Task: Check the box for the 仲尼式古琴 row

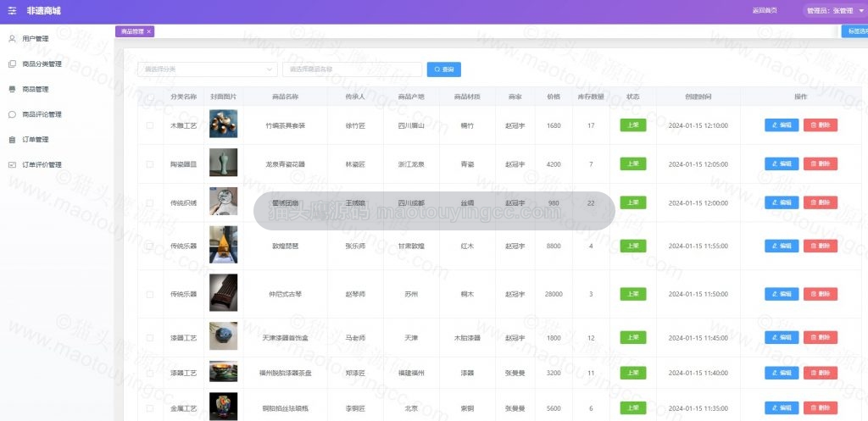Action: (x=150, y=294)
